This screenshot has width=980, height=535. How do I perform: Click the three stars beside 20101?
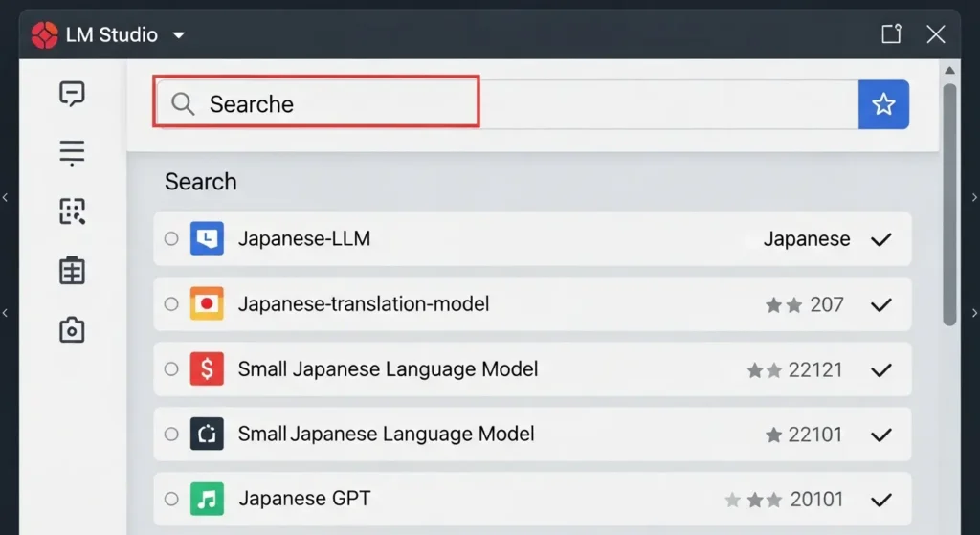coord(754,500)
